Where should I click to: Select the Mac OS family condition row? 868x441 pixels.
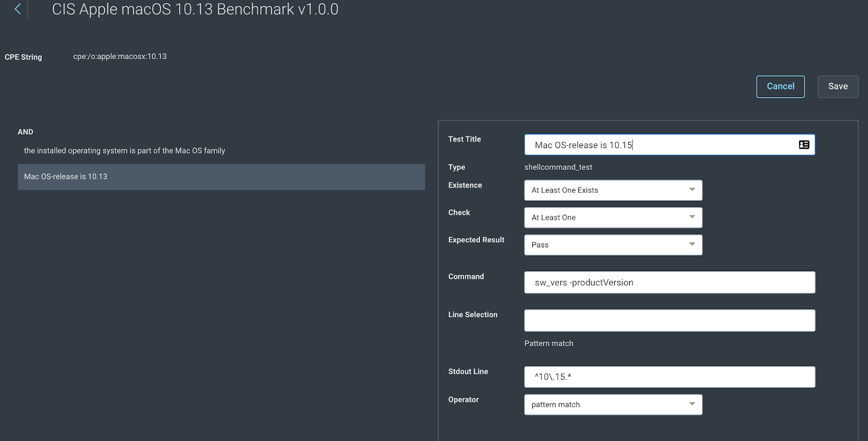tap(124, 151)
